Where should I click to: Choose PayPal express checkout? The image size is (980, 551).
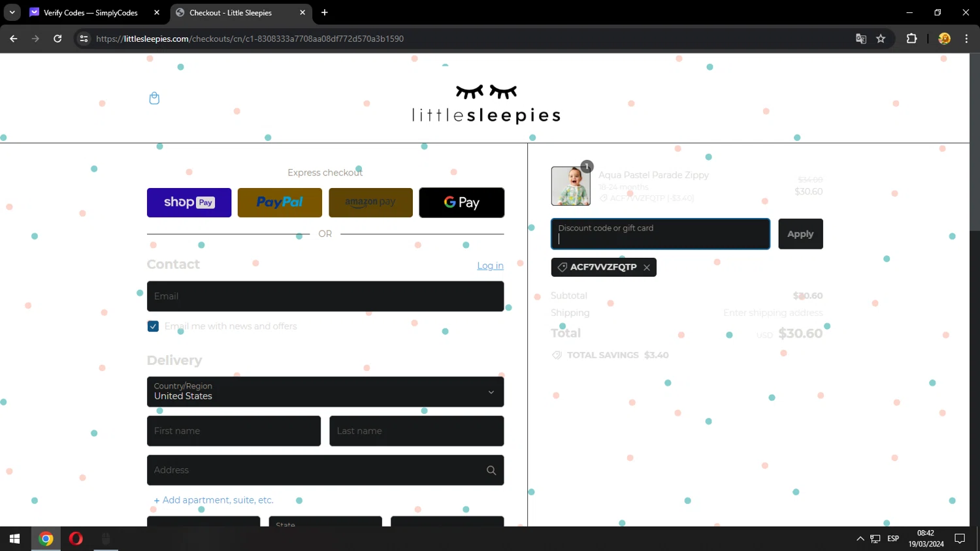tap(280, 202)
